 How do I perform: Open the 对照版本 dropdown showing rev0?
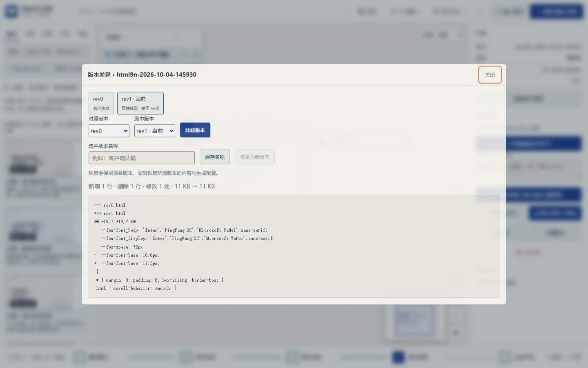pos(109,131)
